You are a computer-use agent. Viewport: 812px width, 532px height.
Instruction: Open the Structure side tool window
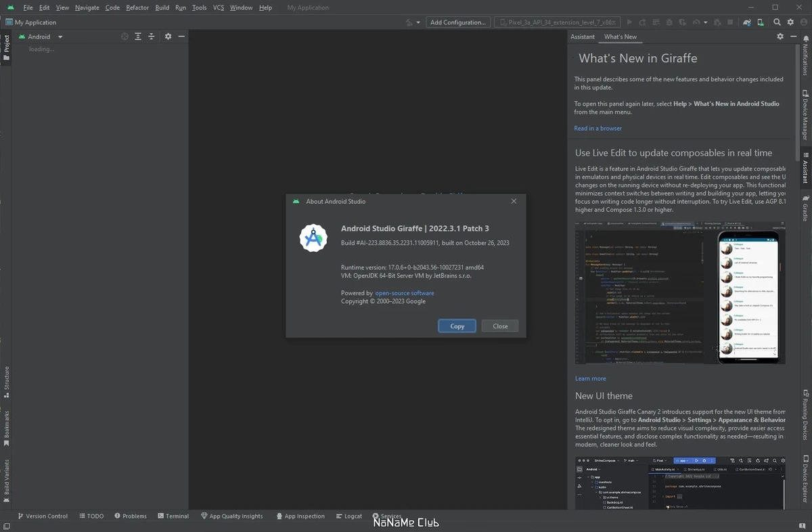tap(6, 382)
